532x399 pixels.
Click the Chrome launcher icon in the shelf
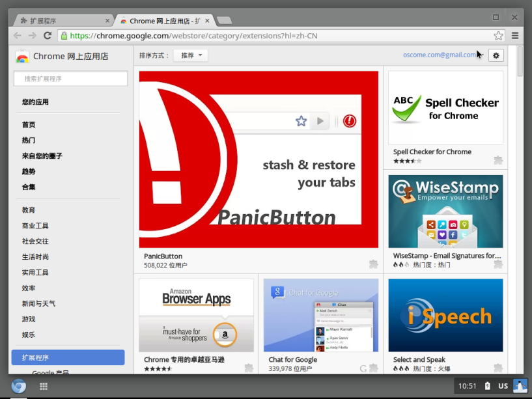pyautogui.click(x=18, y=386)
